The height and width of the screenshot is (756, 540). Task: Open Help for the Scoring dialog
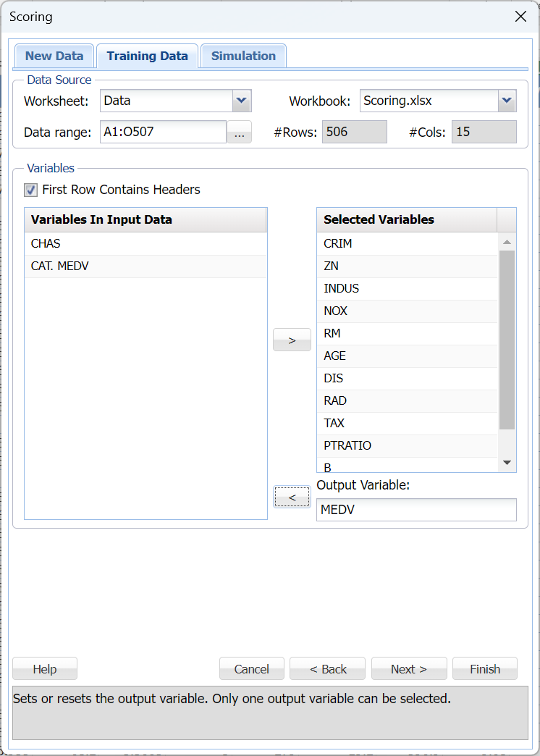click(45, 669)
